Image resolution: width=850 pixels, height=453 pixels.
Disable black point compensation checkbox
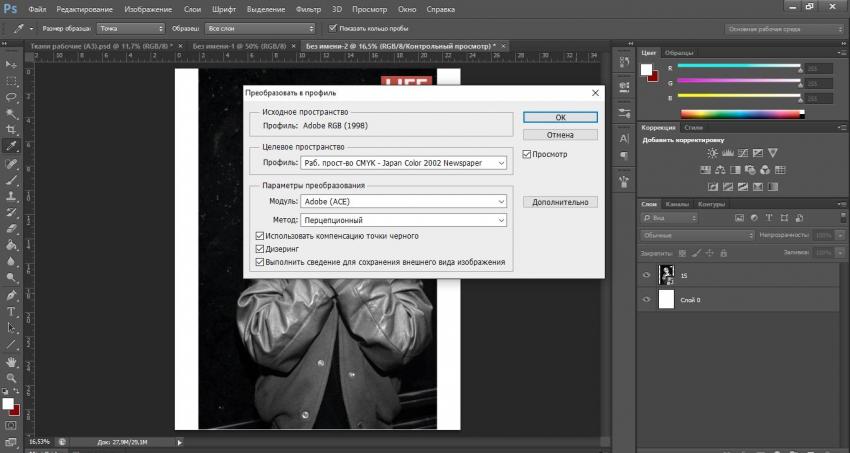(260, 236)
